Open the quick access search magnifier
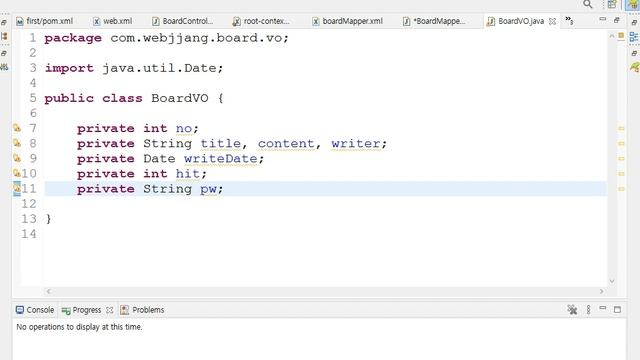This screenshot has height=360, width=640. click(x=587, y=4)
